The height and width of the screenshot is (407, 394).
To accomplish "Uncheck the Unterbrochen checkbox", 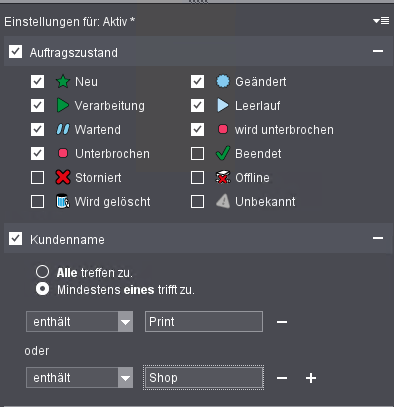I will [x=37, y=154].
